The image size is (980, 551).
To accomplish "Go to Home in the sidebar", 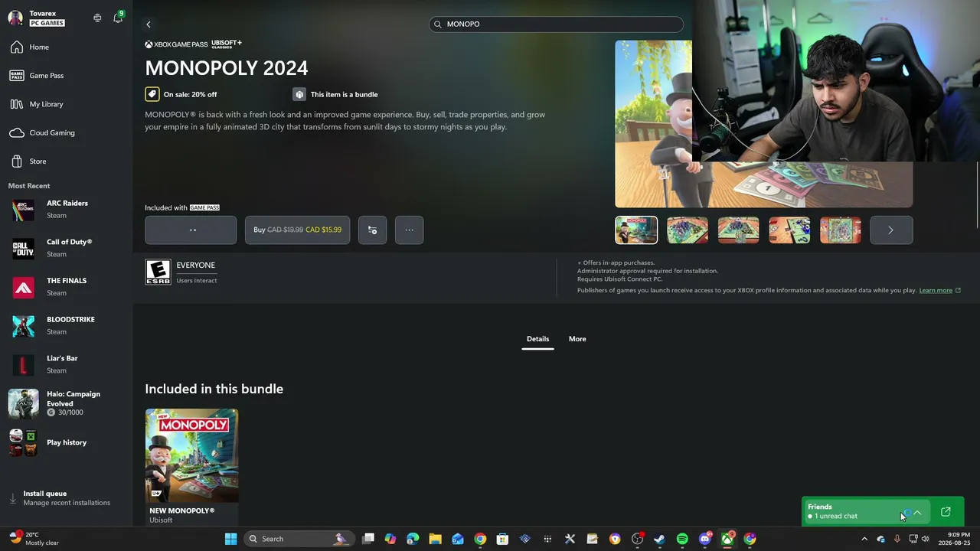I will point(66,47).
